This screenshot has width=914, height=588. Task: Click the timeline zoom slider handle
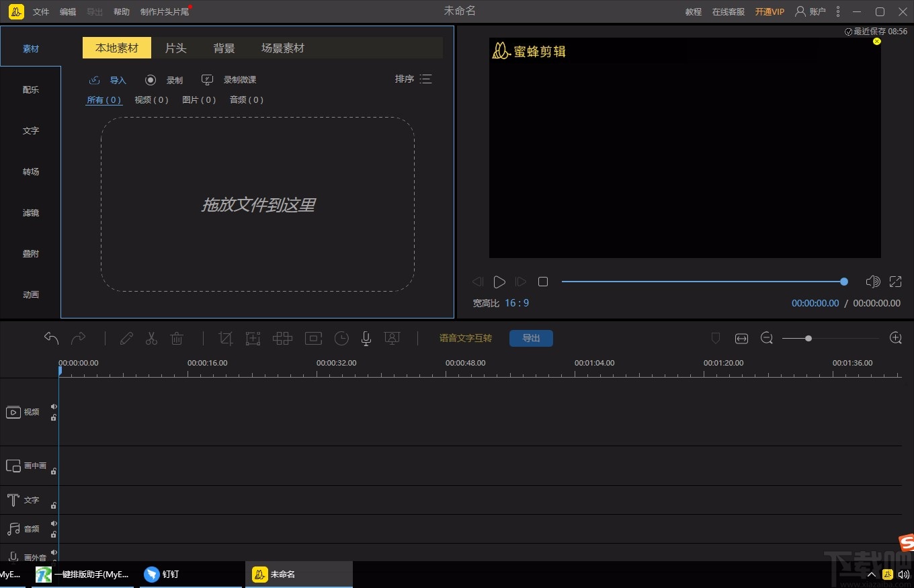click(x=808, y=339)
